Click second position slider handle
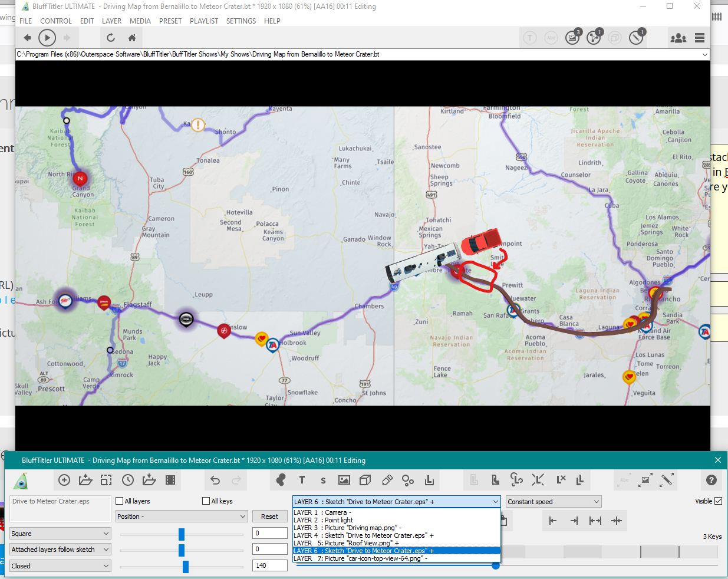The image size is (728, 579). pyautogui.click(x=182, y=550)
